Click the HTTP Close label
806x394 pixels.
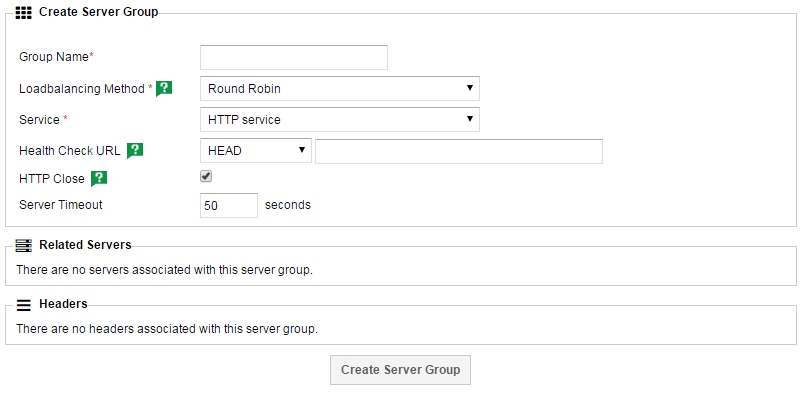pyautogui.click(x=51, y=179)
